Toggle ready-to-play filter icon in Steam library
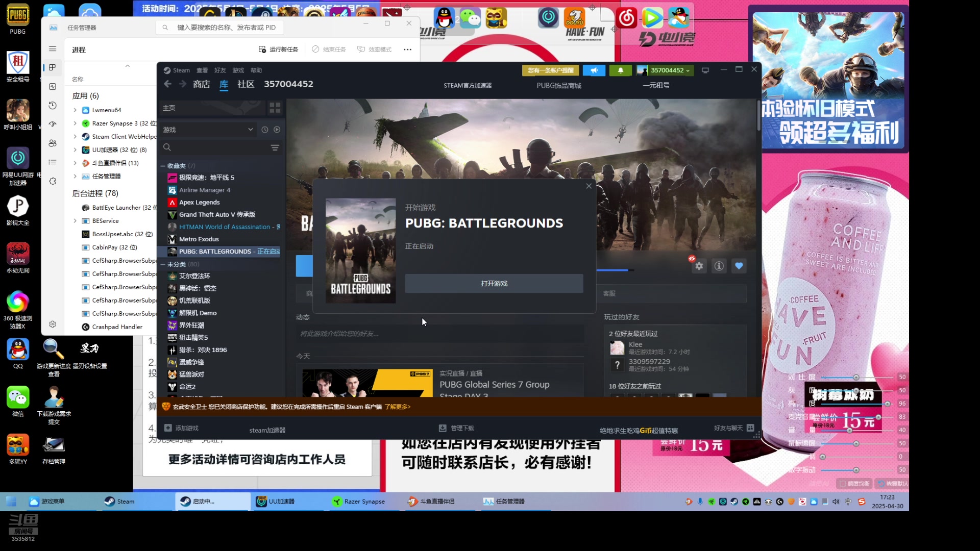The width and height of the screenshot is (980, 551). coord(277,130)
